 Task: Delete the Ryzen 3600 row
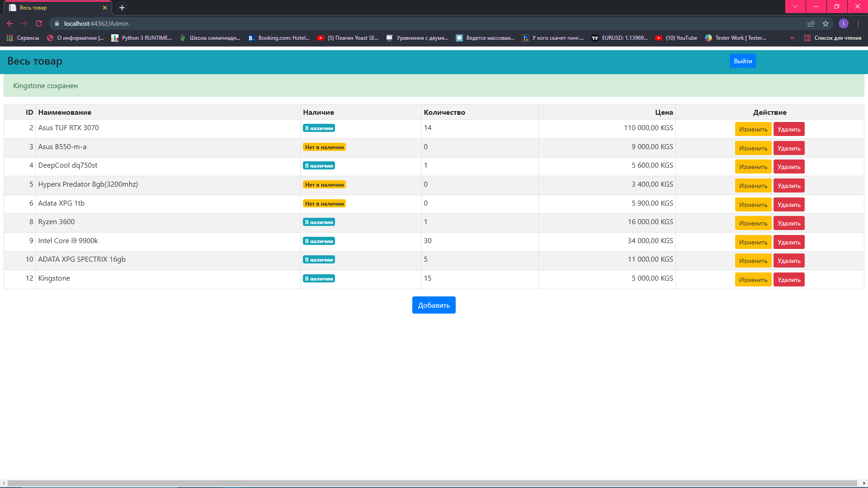[789, 223]
